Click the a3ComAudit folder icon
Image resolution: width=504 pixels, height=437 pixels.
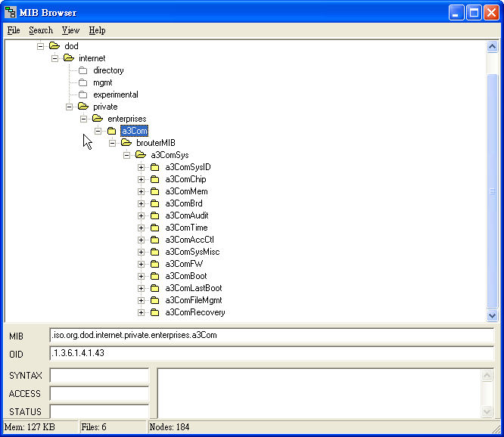(155, 215)
